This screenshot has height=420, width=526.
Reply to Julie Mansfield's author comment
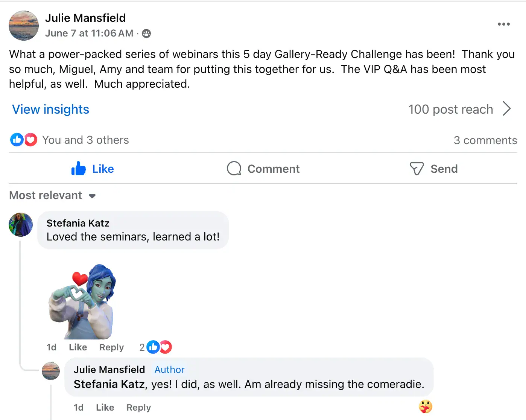pos(138,408)
